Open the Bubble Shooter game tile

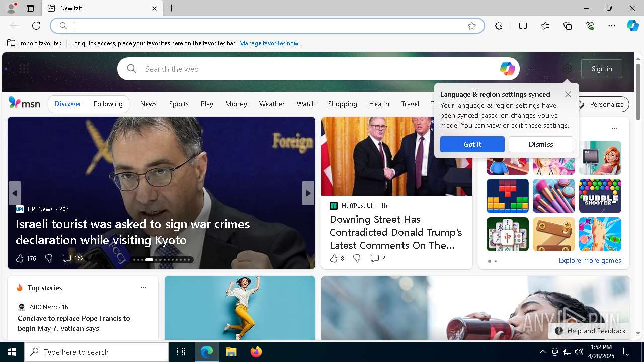pos(600,196)
